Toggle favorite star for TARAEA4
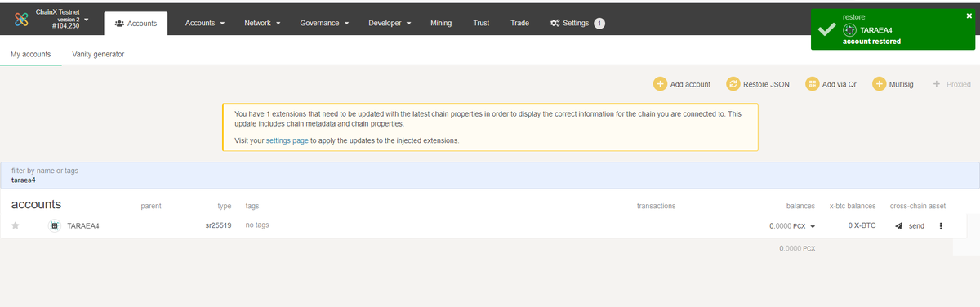Viewport: 980px width, 307px height. 16,225
